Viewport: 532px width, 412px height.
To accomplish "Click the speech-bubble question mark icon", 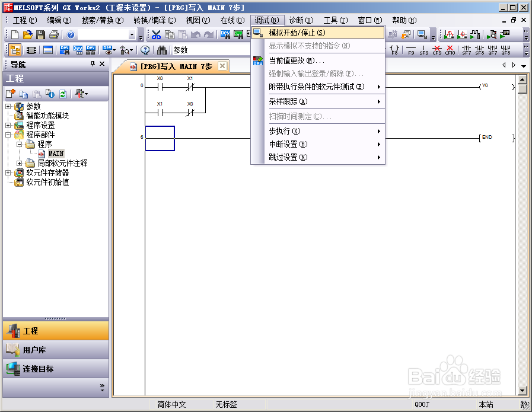I will (x=145, y=50).
